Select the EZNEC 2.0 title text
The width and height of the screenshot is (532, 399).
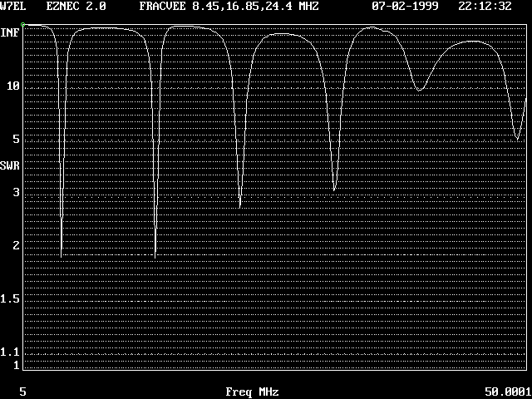pos(76,7)
